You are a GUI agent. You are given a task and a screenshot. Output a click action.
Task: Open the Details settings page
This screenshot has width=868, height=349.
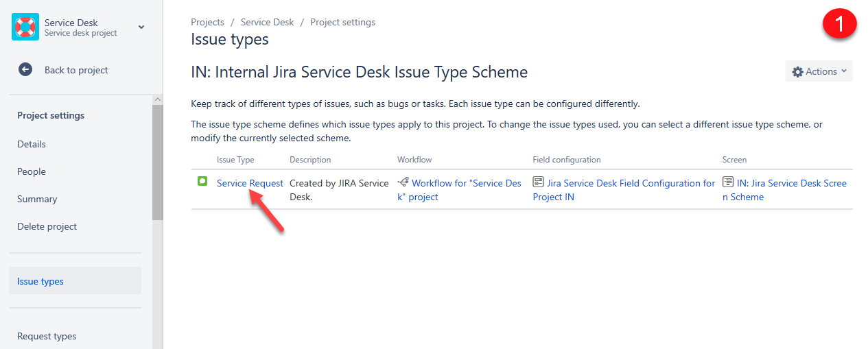pos(32,144)
